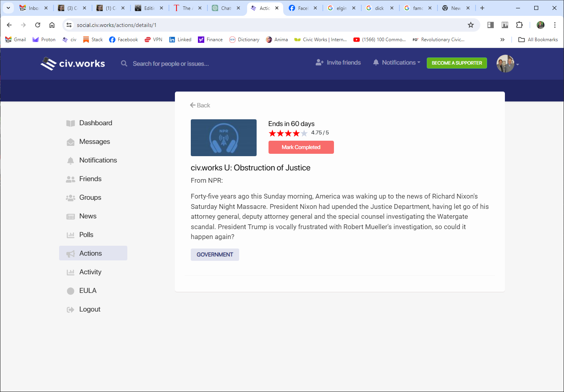This screenshot has height=392, width=564.
Task: Rate the action with the fifth star
Action: pyautogui.click(x=304, y=134)
